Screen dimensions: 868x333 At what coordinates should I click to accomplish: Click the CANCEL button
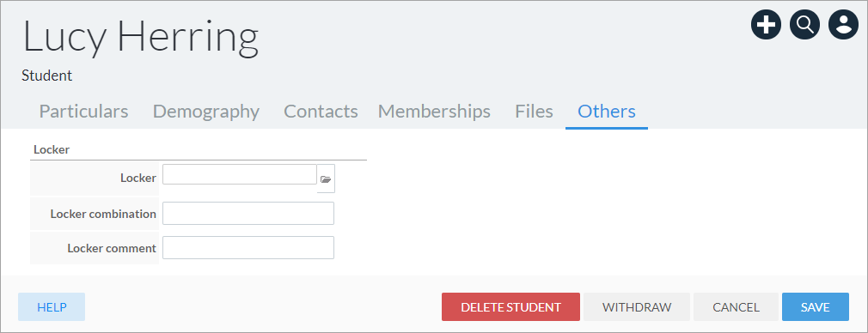(x=736, y=307)
